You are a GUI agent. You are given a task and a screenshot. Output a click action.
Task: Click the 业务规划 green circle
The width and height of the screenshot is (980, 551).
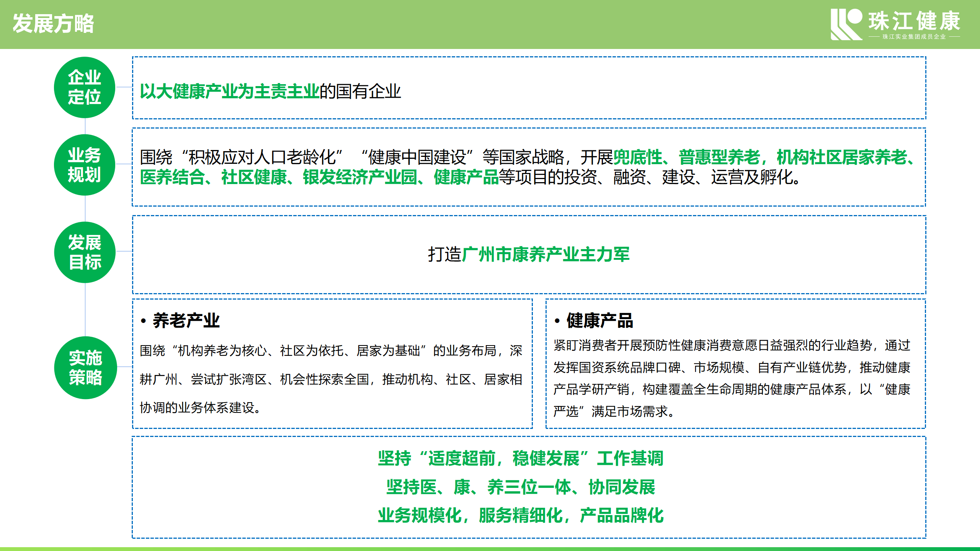85,165
